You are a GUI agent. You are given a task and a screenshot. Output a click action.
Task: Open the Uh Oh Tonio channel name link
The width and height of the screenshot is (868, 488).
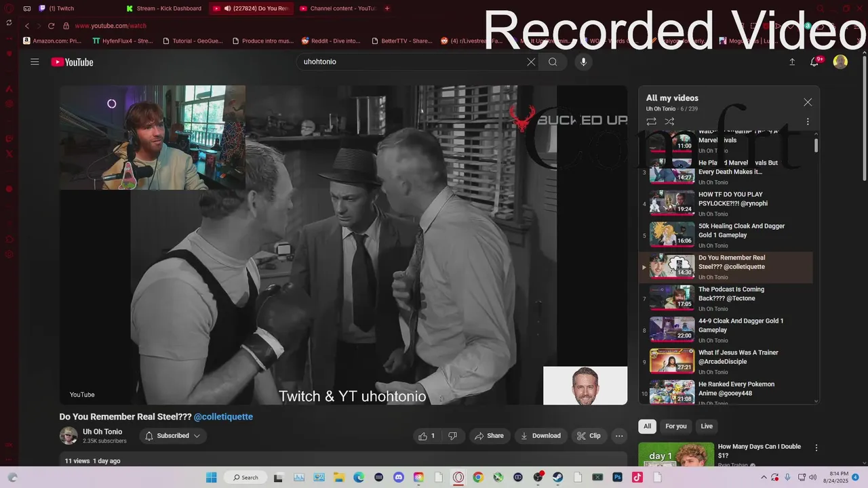click(102, 432)
